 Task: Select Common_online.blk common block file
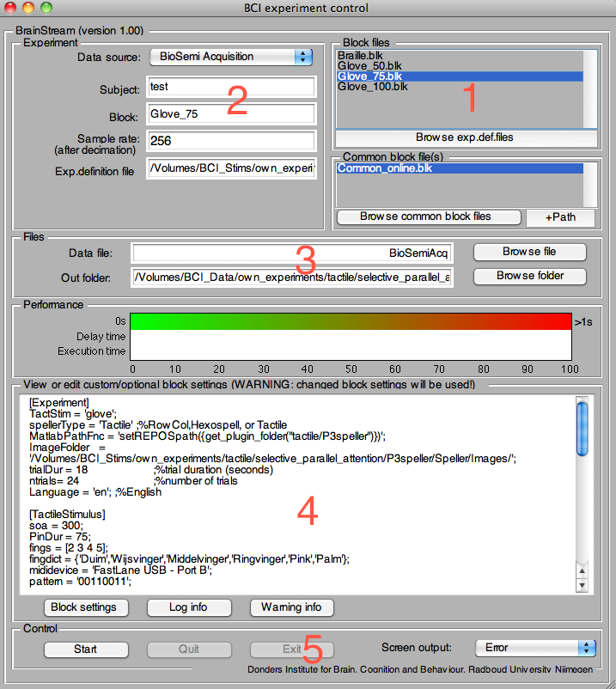[382, 168]
